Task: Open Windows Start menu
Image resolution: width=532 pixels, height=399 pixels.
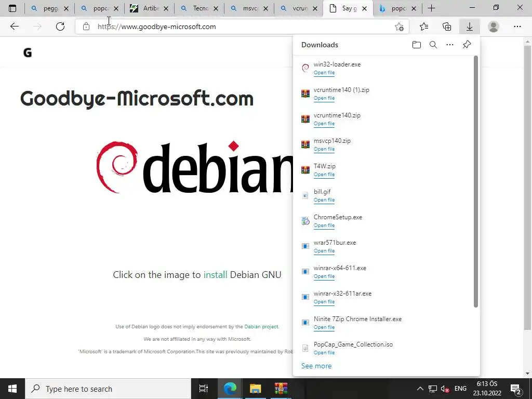Action: 12,389
